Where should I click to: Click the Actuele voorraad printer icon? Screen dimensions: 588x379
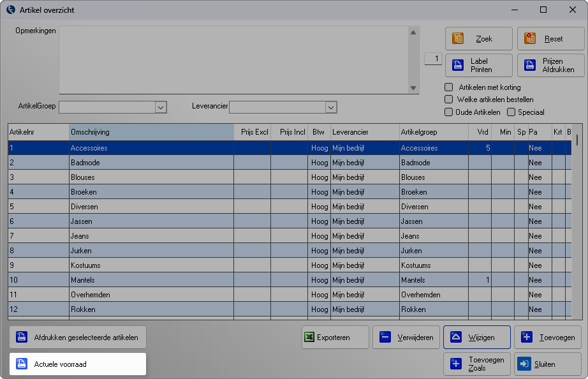click(x=22, y=364)
